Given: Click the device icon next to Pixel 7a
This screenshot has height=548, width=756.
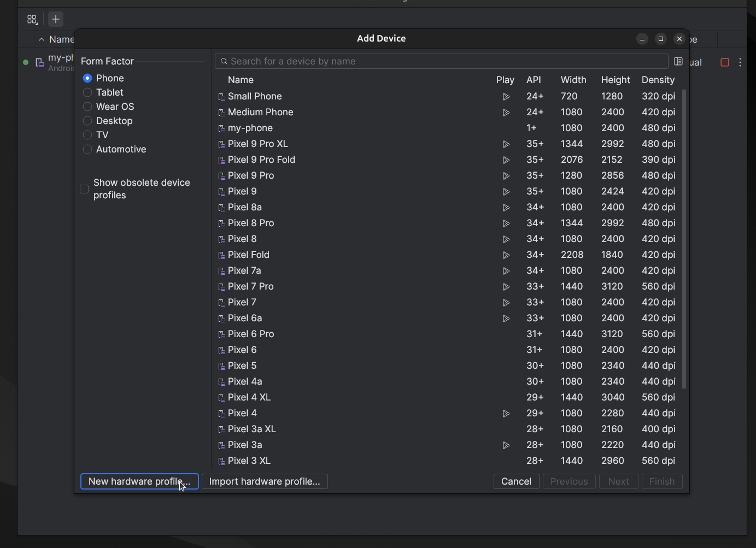Looking at the screenshot, I should click(x=222, y=271).
